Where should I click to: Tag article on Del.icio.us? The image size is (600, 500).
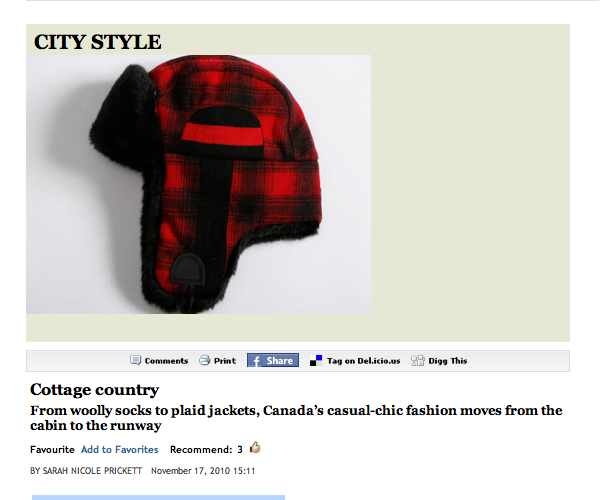pyautogui.click(x=364, y=361)
